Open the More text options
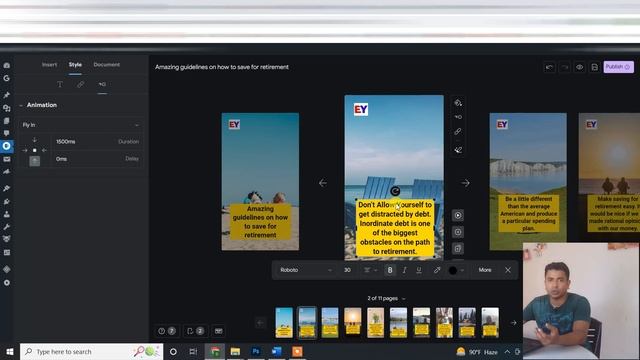This screenshot has width=640, height=360. click(485, 270)
